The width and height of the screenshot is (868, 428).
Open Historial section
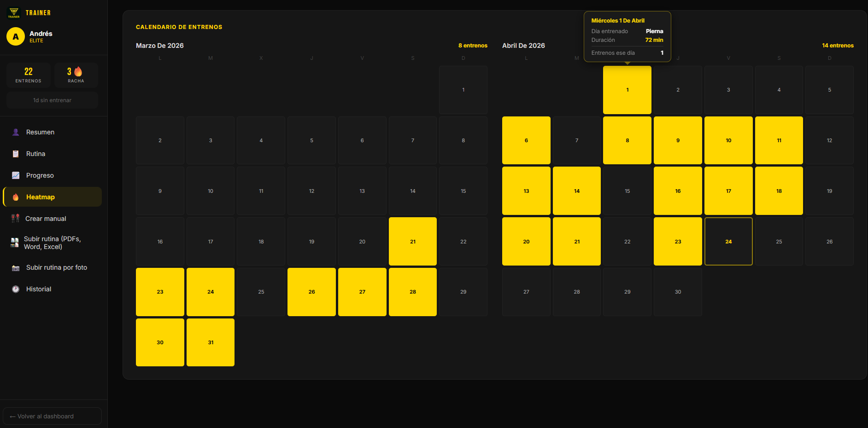[52, 289]
